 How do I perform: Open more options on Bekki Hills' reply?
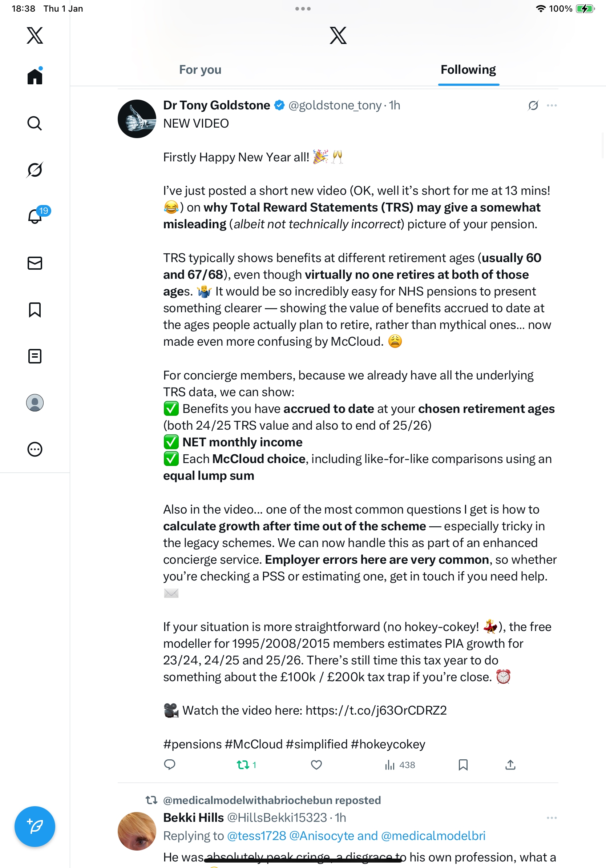pos(552,818)
